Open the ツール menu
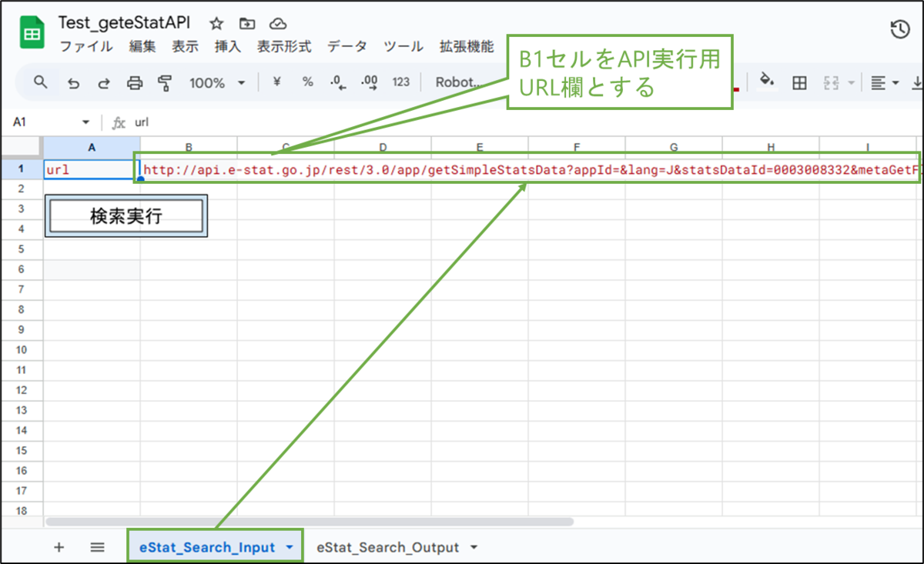 (403, 46)
